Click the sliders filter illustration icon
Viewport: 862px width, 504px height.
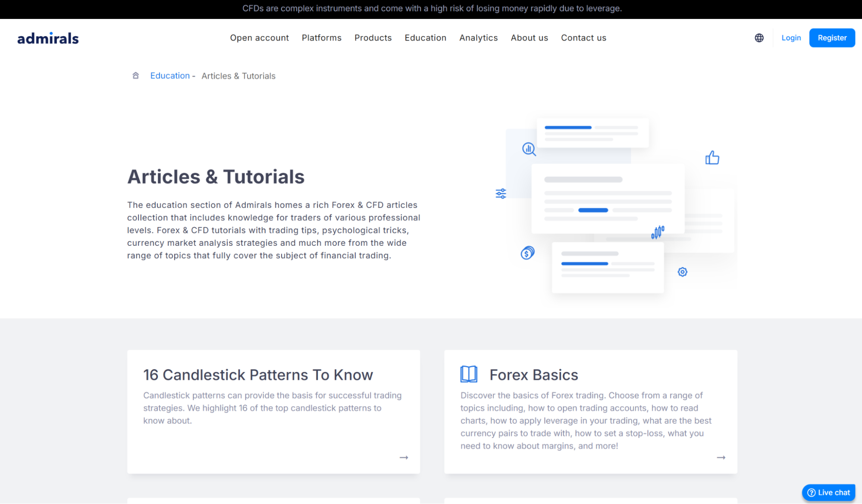501,194
